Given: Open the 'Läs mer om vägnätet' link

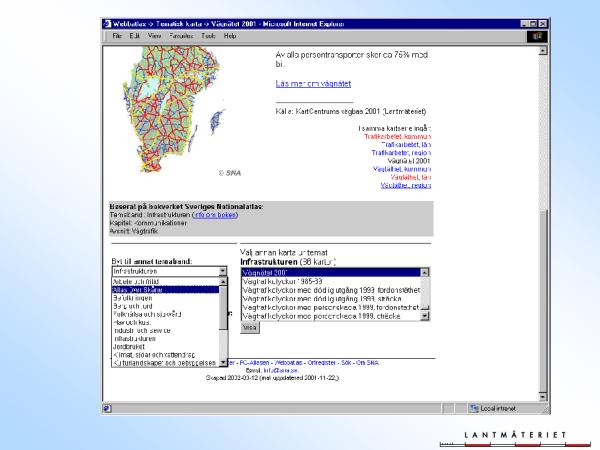Looking at the screenshot, I should (x=313, y=82).
